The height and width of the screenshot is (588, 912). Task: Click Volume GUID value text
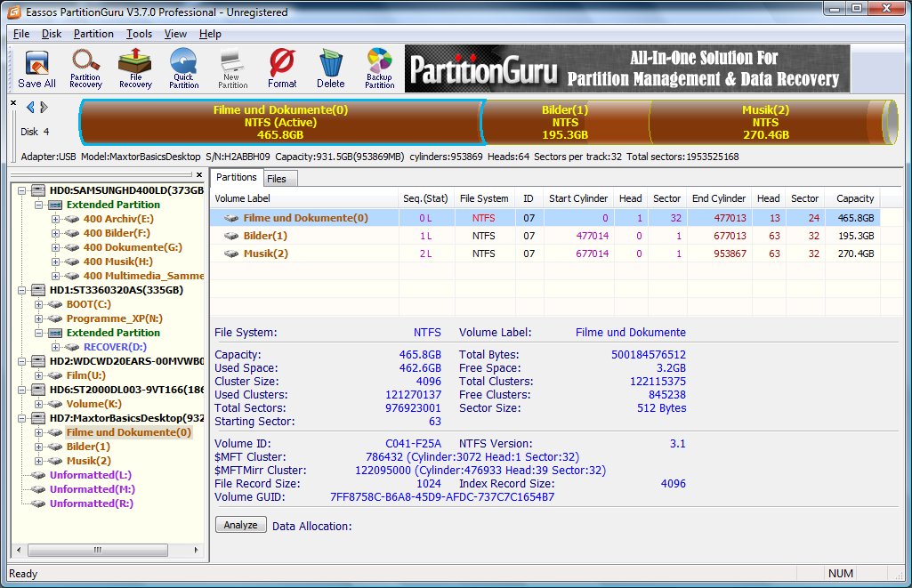click(442, 497)
